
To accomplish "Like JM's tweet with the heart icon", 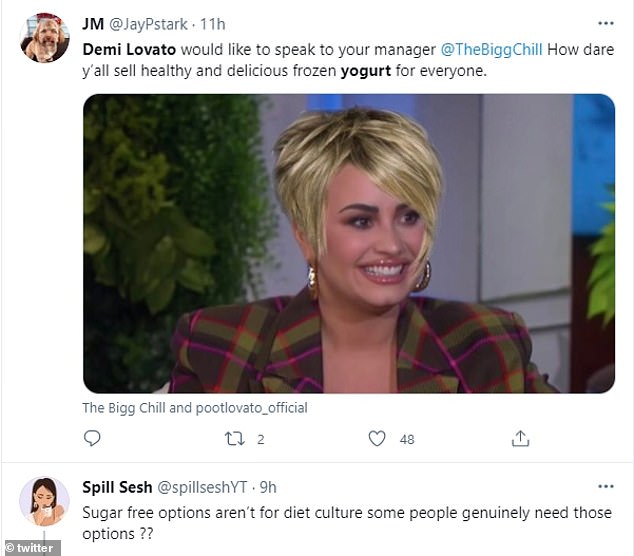I will (377, 438).
